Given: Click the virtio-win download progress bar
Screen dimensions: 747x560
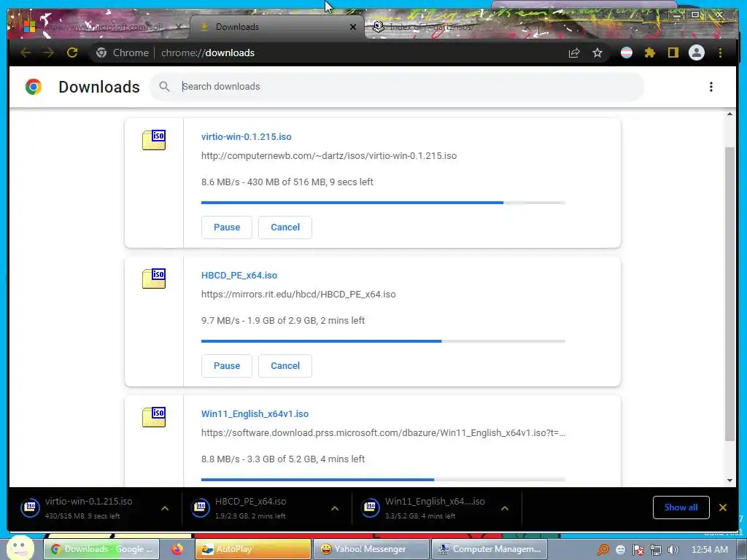Looking at the screenshot, I should click(x=383, y=203).
